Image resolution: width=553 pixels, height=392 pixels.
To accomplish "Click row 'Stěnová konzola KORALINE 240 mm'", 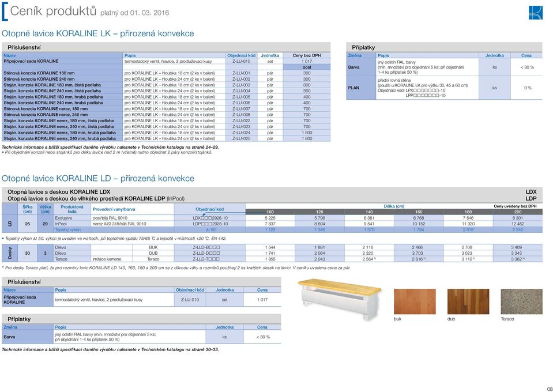I will (x=166, y=79).
